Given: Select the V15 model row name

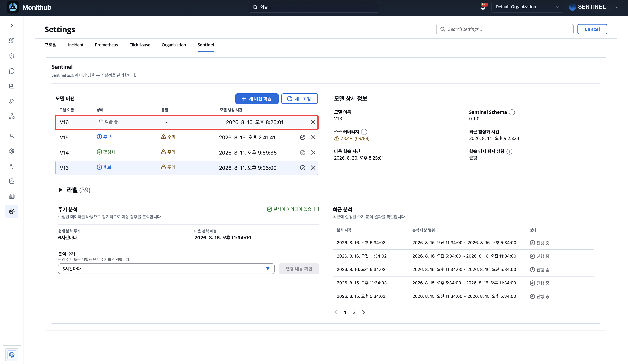Looking at the screenshot, I should point(64,138).
